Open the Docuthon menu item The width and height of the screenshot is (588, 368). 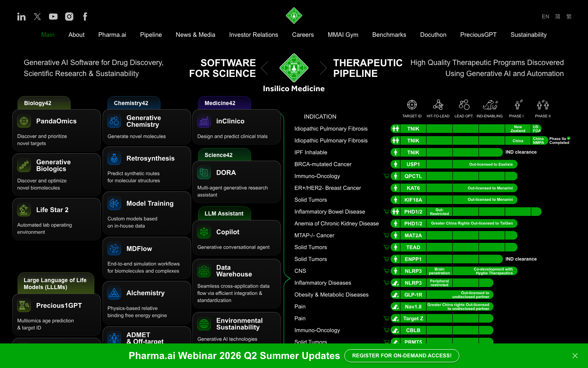point(433,35)
